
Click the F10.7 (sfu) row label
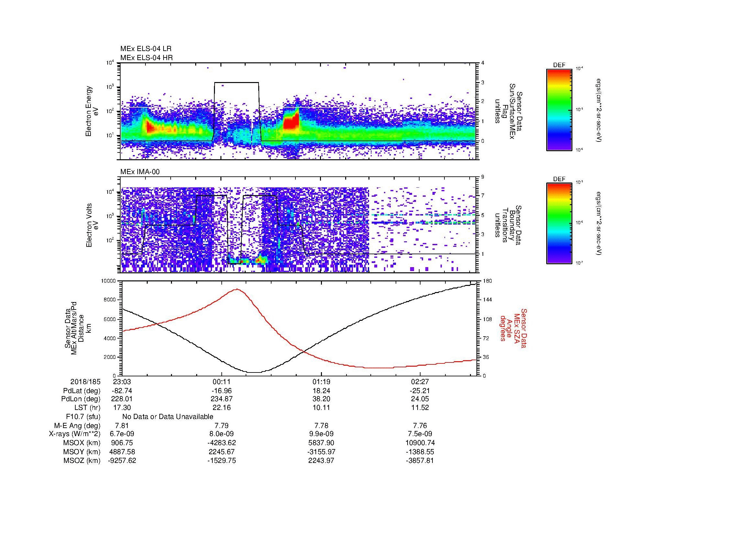[83, 417]
